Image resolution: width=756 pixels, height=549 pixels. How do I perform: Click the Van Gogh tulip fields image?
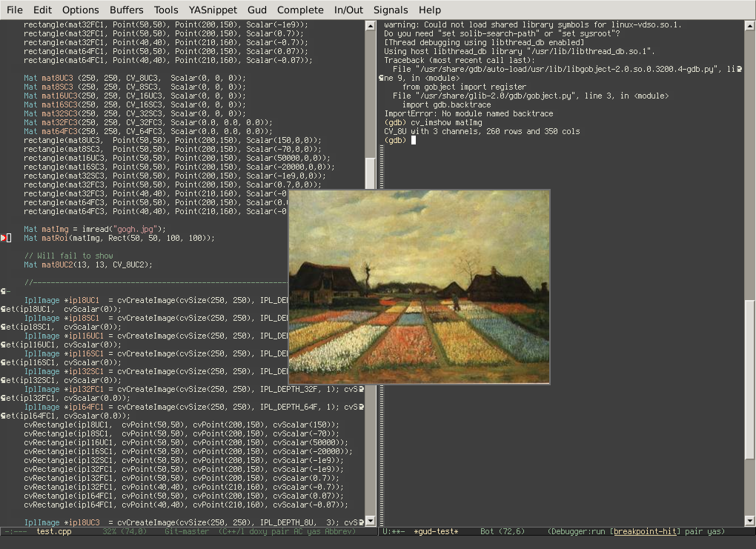coord(419,287)
